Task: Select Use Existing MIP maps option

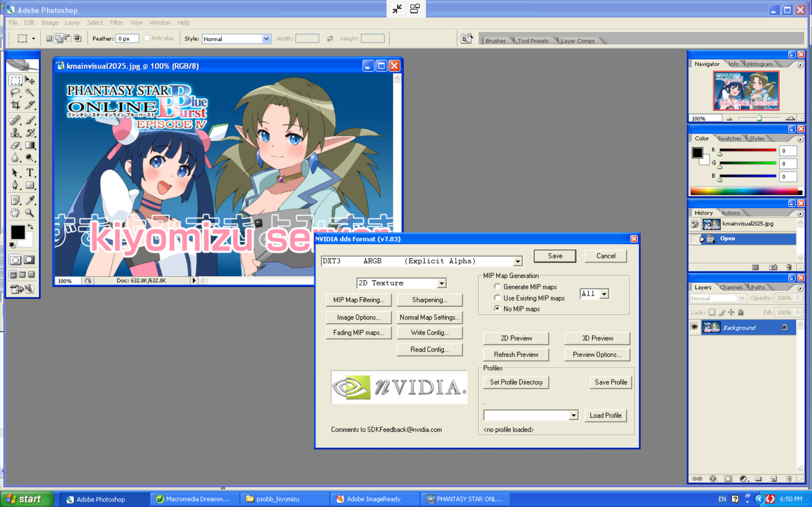Action: [x=497, y=298]
